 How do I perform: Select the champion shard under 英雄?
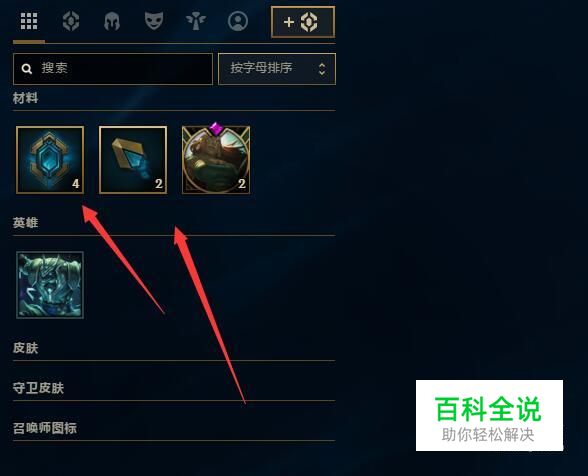(x=50, y=285)
